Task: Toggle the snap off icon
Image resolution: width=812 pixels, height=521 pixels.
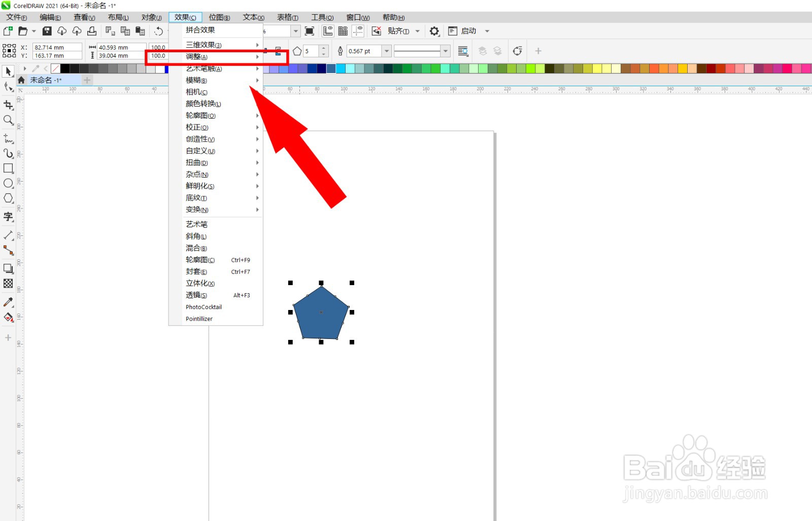Action: click(x=377, y=31)
